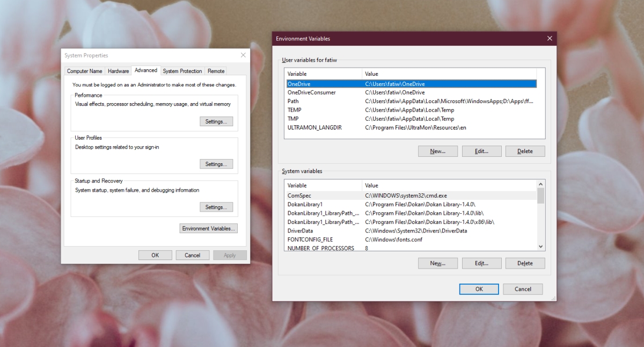
Task: Select the DokanLibrary1 system variable row
Action: coord(411,204)
